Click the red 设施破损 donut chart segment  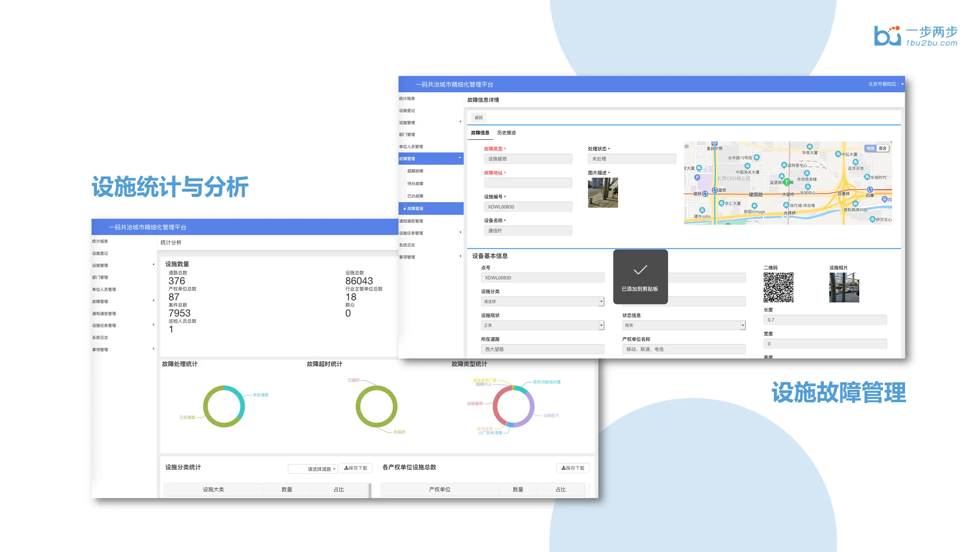[496, 407]
